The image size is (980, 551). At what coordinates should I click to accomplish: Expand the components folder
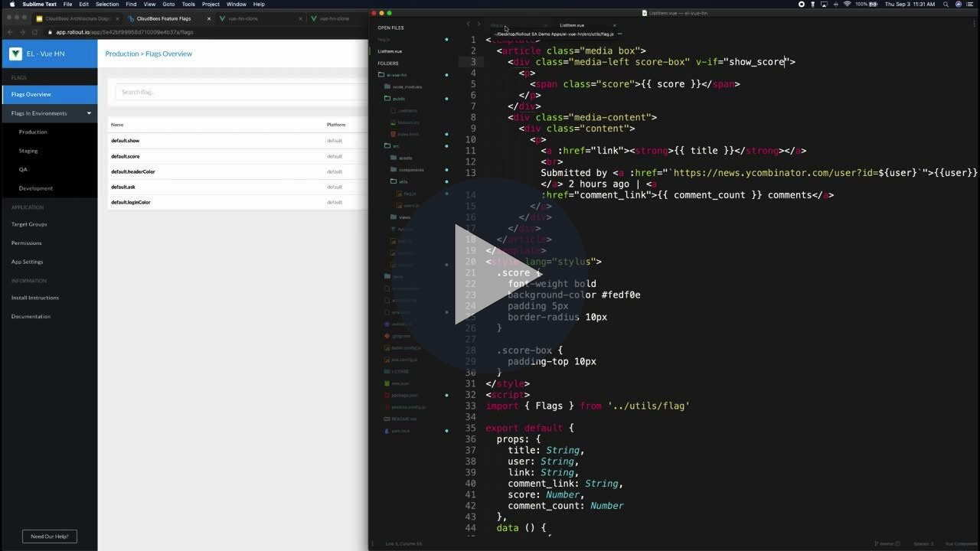[407, 170]
